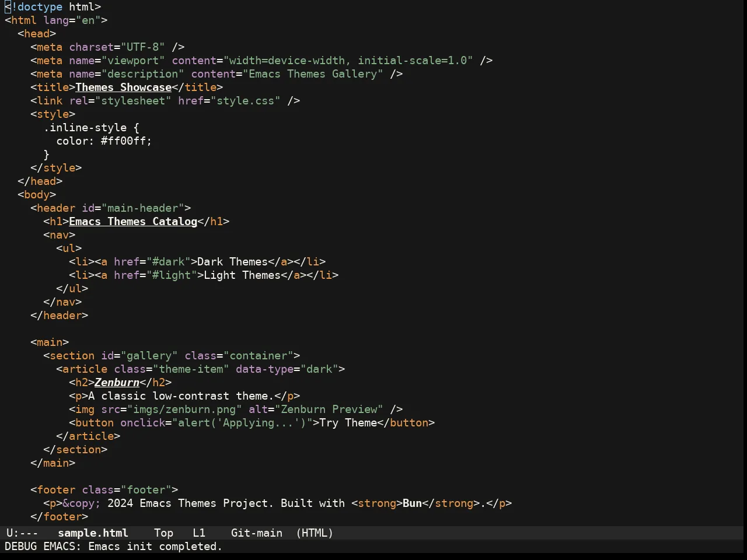Click the lang="en" attribute
The width and height of the screenshot is (747, 560).
click(72, 20)
